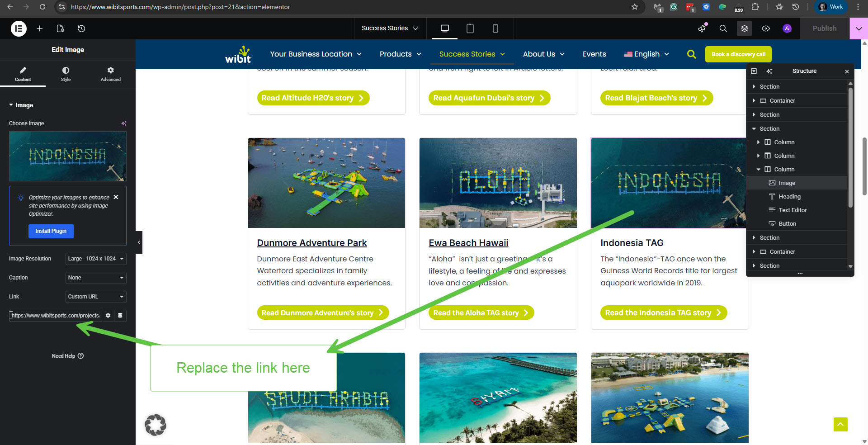Open the What's New megaphone icon
This screenshot has width=868, height=445.
[702, 28]
